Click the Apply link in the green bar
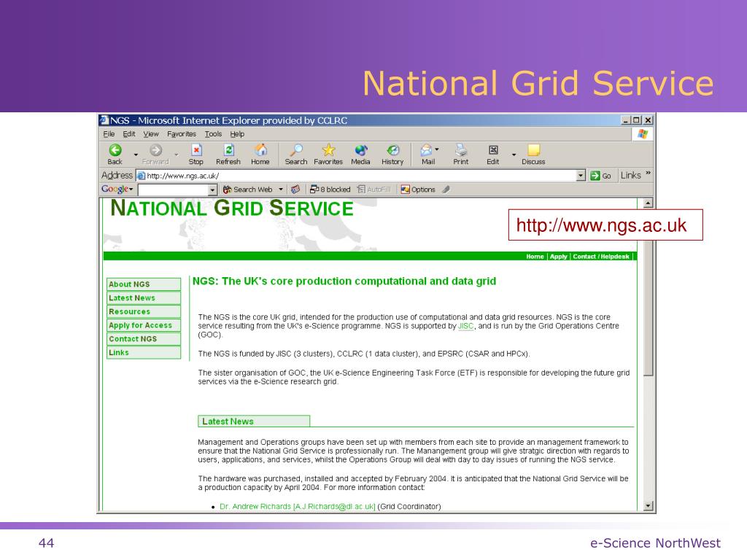 point(558,257)
